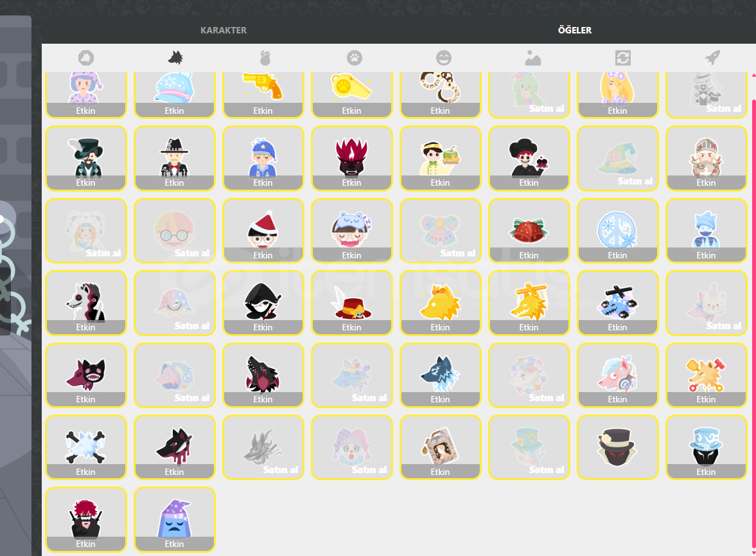Click the scrollbar down arrow
The height and width of the screenshot is (556, 756).
(x=753, y=553)
